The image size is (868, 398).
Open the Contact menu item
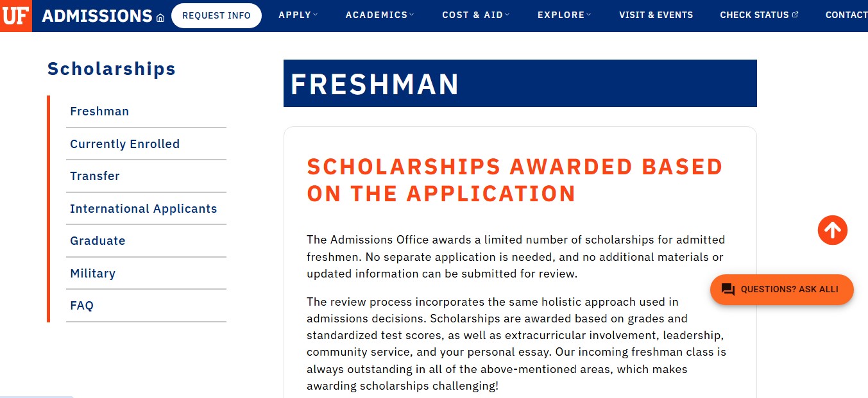click(x=846, y=15)
